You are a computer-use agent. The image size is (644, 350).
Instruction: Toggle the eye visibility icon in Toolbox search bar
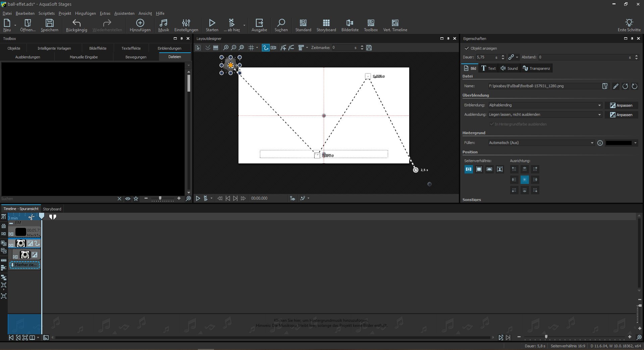point(128,199)
